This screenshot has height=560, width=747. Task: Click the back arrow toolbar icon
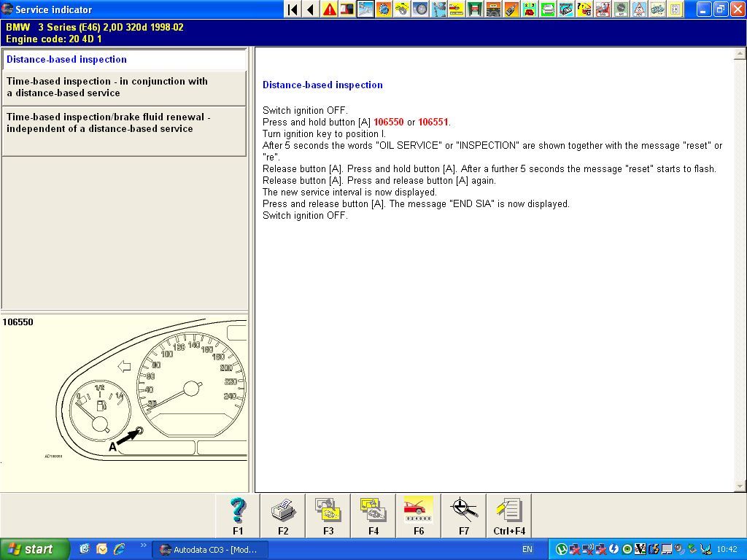coord(311,9)
